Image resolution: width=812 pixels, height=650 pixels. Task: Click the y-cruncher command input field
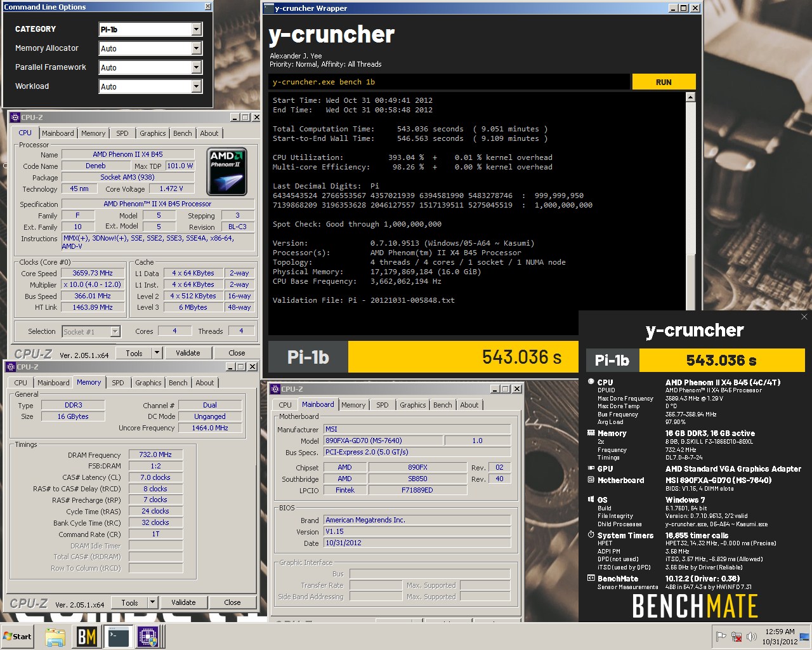[x=449, y=82]
